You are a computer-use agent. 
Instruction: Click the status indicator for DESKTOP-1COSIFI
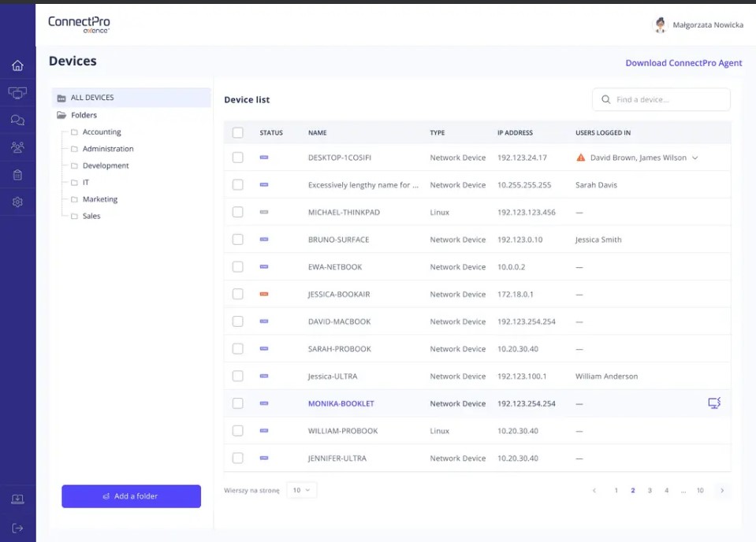click(x=264, y=157)
